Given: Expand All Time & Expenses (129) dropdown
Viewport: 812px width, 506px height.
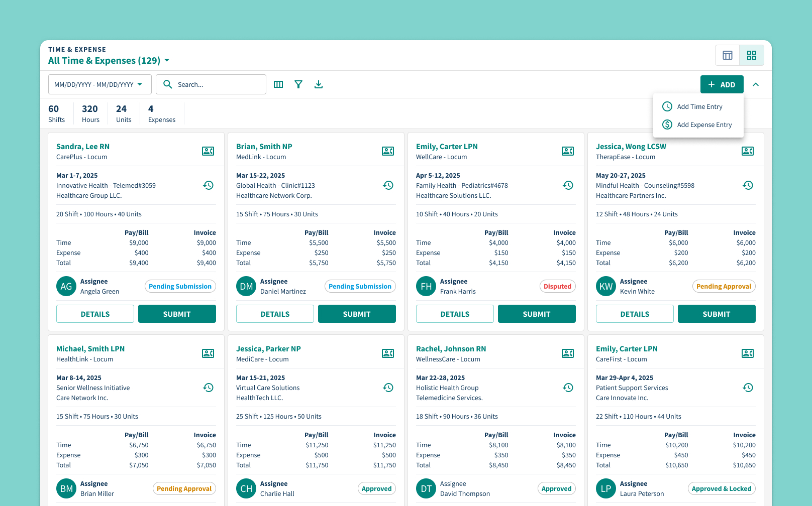Looking at the screenshot, I should (109, 61).
